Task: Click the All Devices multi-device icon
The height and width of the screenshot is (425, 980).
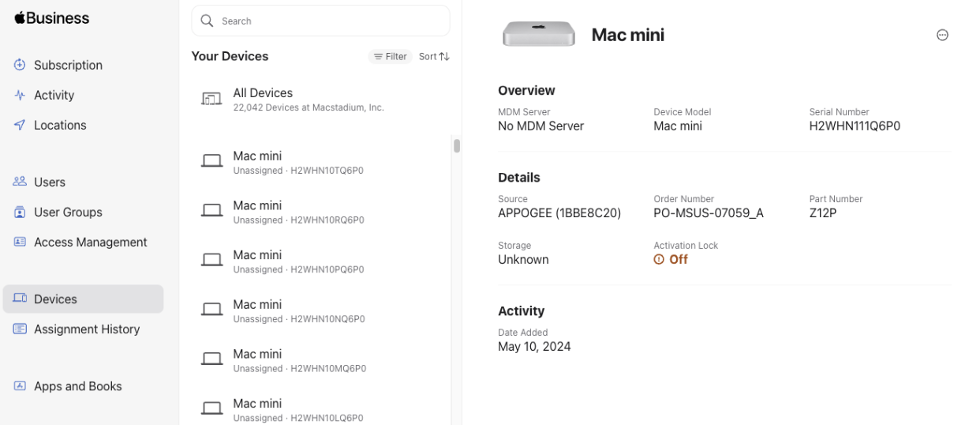Action: point(211,99)
